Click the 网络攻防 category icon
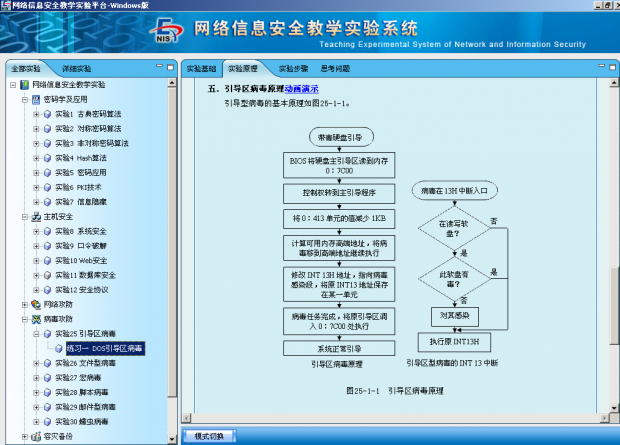Viewport: 620px width, 445px height. tap(36, 305)
